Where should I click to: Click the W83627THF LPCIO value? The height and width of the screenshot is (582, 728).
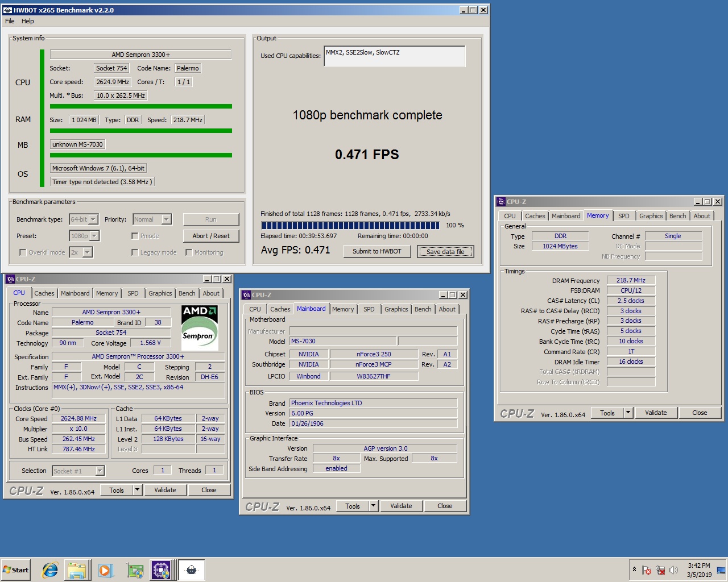tap(374, 376)
